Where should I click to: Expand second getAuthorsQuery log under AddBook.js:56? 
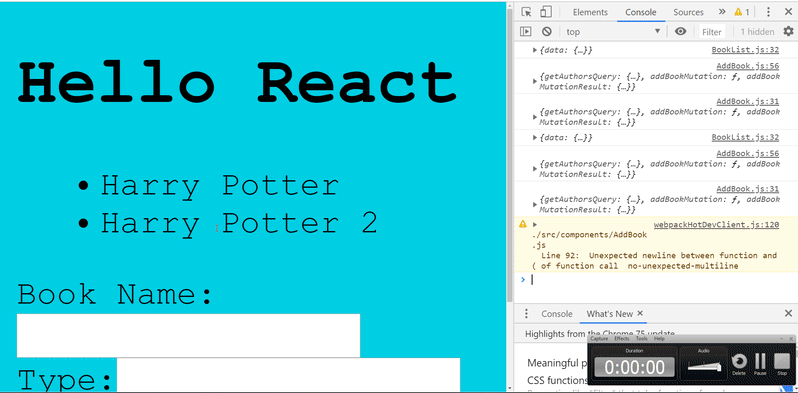535,169
